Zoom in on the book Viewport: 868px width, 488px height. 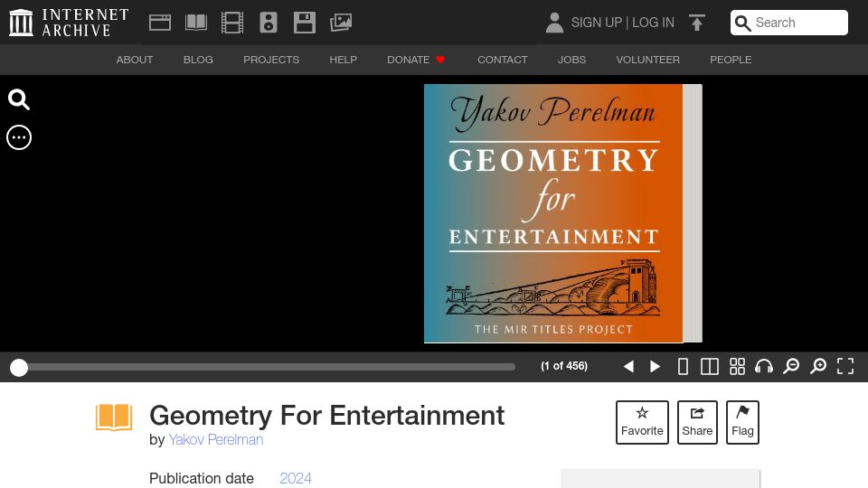(818, 366)
